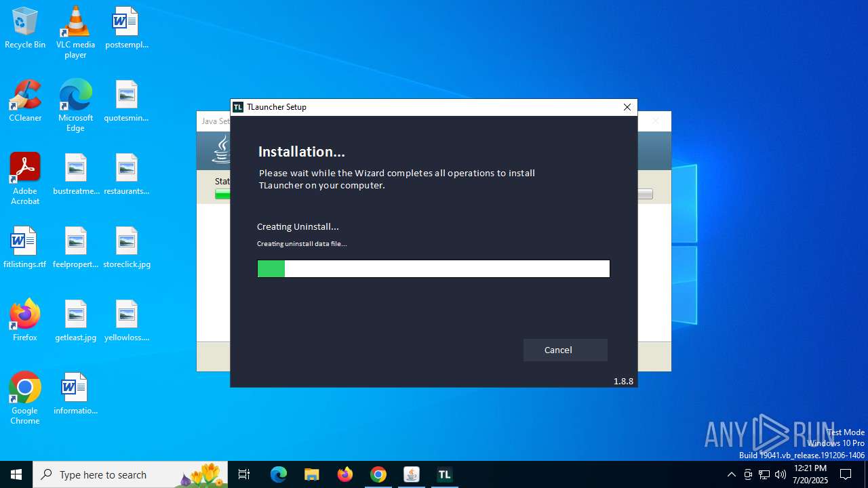Viewport: 868px width, 488px height.
Task: Click the TL logo in the Setup title bar
Action: pos(238,107)
